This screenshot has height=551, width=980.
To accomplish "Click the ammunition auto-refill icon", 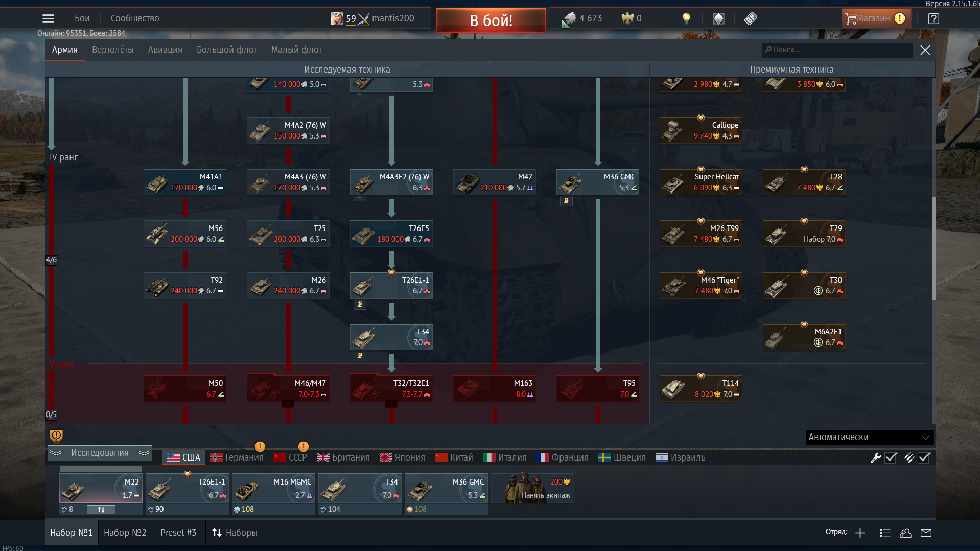I will 909,458.
